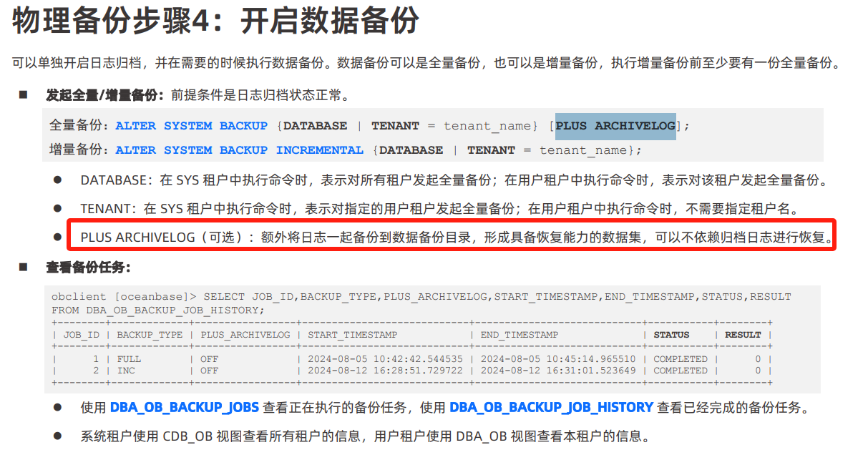Click the "START_TIMESTAMP" column header
Viewport: 868px width, 460px height.
tap(353, 335)
